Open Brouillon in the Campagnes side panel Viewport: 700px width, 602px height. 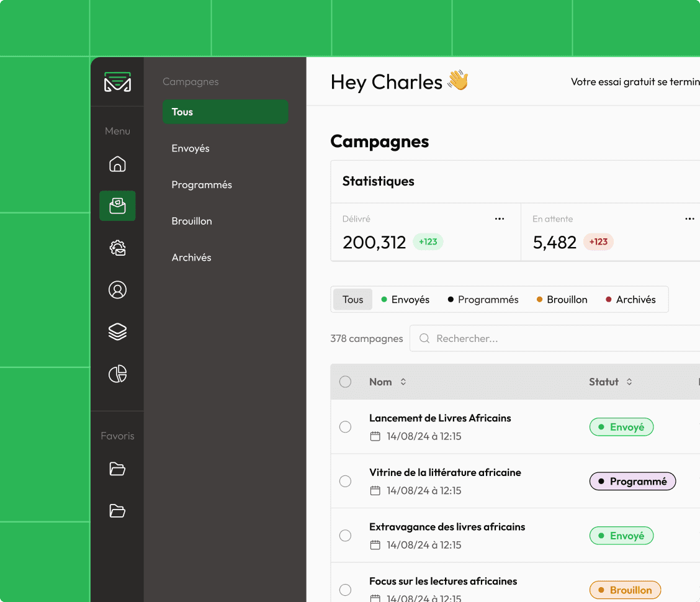192,221
